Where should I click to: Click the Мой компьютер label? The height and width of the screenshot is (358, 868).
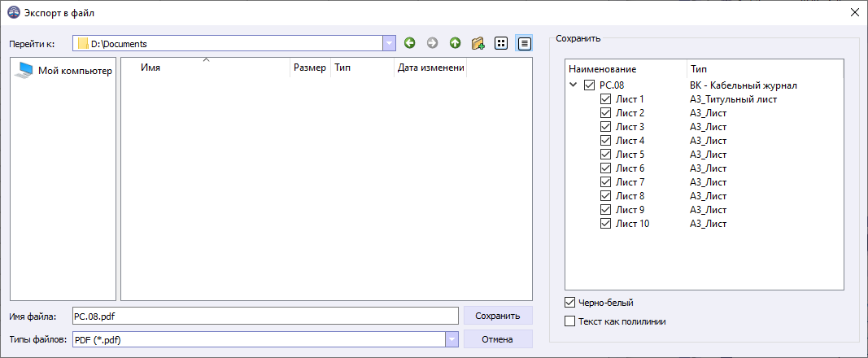pyautogui.click(x=75, y=71)
